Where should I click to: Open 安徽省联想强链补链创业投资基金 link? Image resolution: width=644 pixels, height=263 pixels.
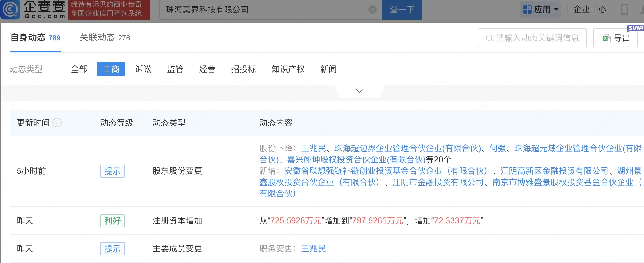coord(386,171)
